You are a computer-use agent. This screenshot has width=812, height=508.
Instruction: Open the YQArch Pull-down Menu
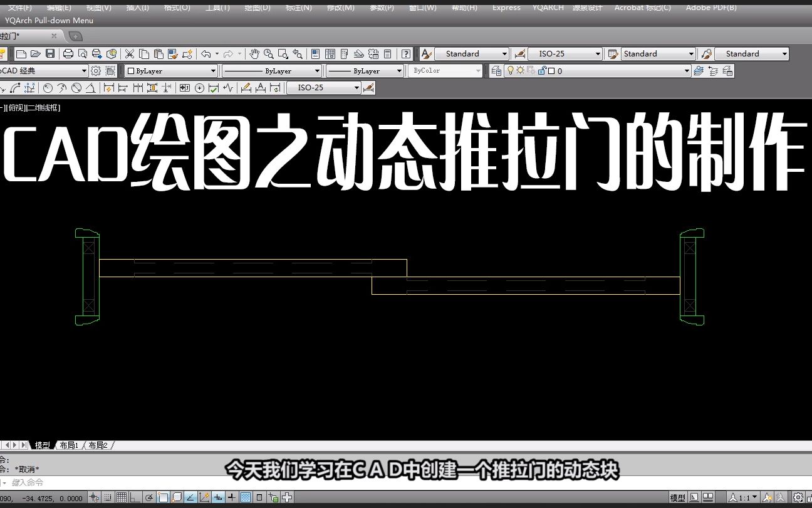pyautogui.click(x=49, y=20)
